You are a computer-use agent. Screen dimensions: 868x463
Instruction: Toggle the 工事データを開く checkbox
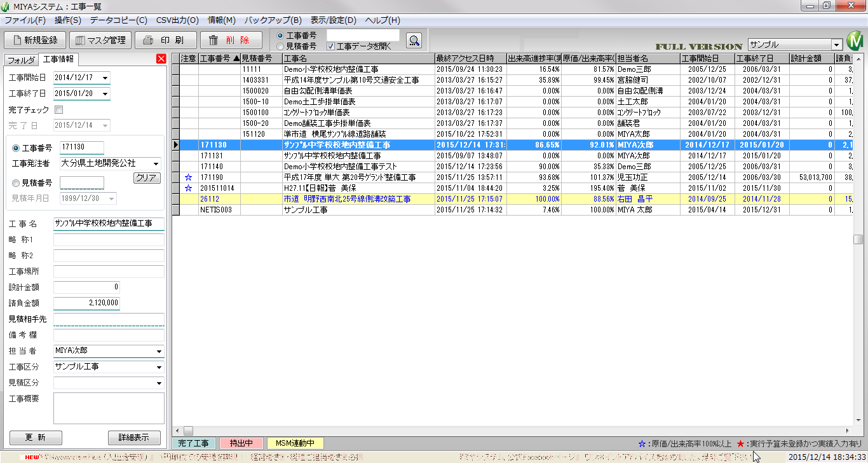click(330, 46)
